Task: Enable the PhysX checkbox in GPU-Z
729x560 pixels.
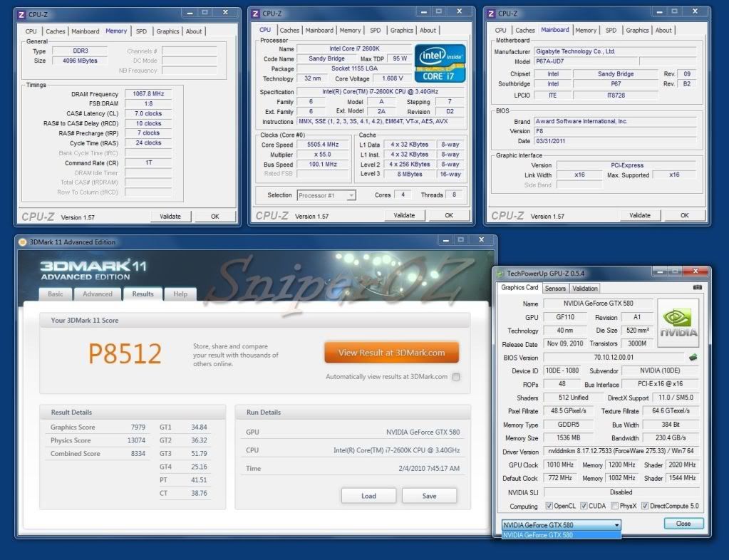Action: point(615,507)
